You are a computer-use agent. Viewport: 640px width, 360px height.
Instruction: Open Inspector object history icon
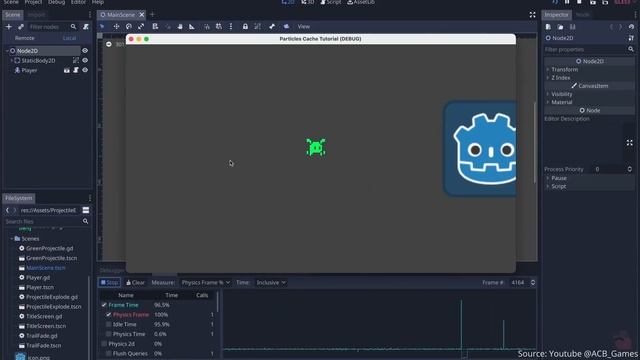pyautogui.click(x=631, y=27)
